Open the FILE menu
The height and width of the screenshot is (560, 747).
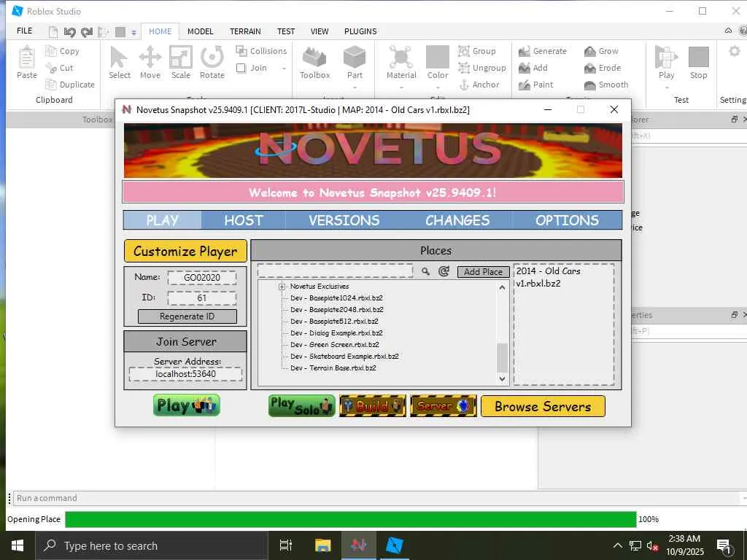pos(24,31)
